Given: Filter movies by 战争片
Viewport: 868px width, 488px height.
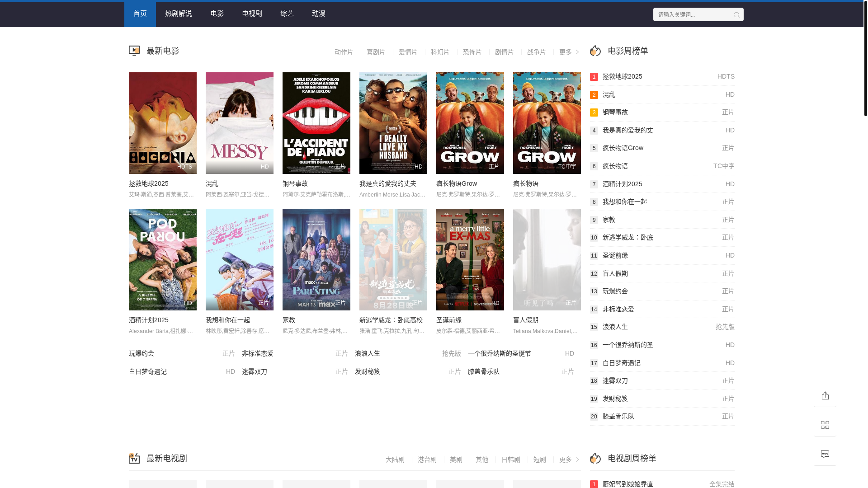Looking at the screenshot, I should (x=536, y=52).
